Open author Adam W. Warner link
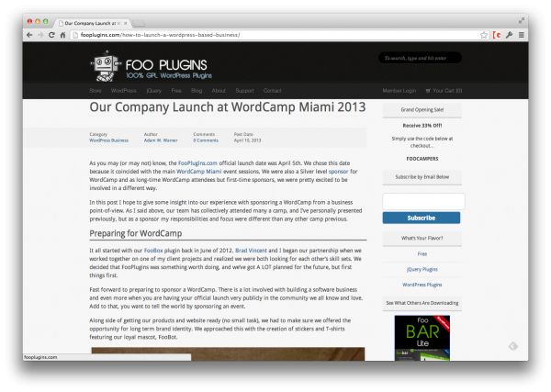The height and width of the screenshot is (392, 551). click(x=161, y=140)
